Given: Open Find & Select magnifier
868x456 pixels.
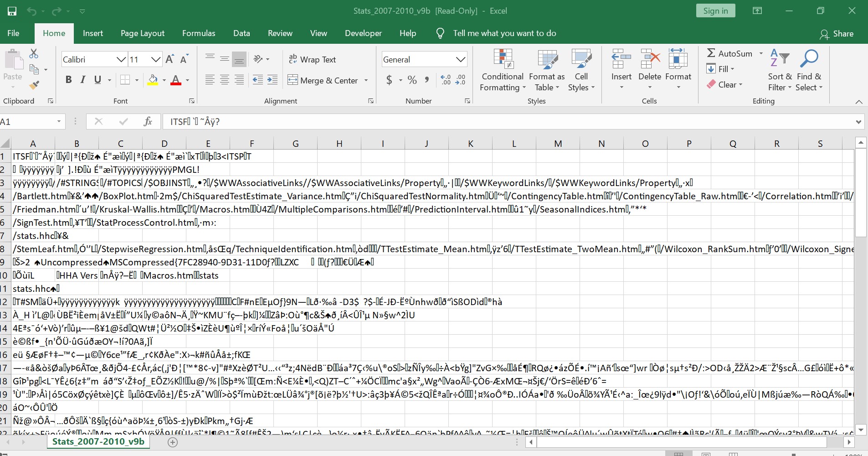Looking at the screenshot, I should point(809,70).
